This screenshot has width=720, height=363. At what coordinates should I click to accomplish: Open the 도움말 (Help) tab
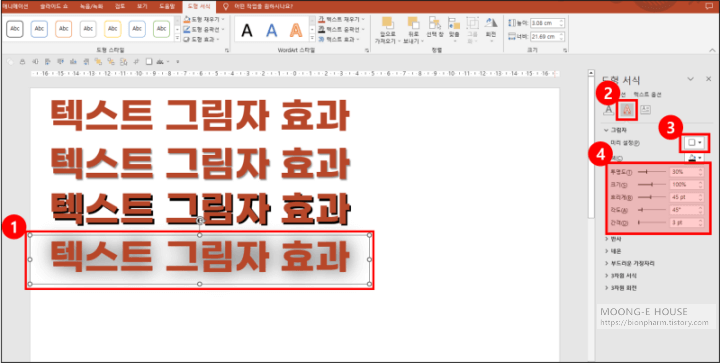[167, 6]
